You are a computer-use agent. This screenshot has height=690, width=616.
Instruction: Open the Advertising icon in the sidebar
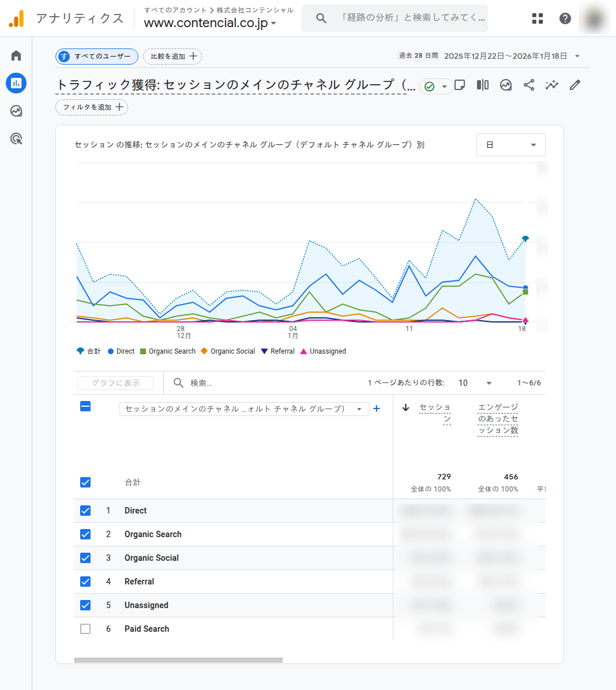[x=16, y=111]
